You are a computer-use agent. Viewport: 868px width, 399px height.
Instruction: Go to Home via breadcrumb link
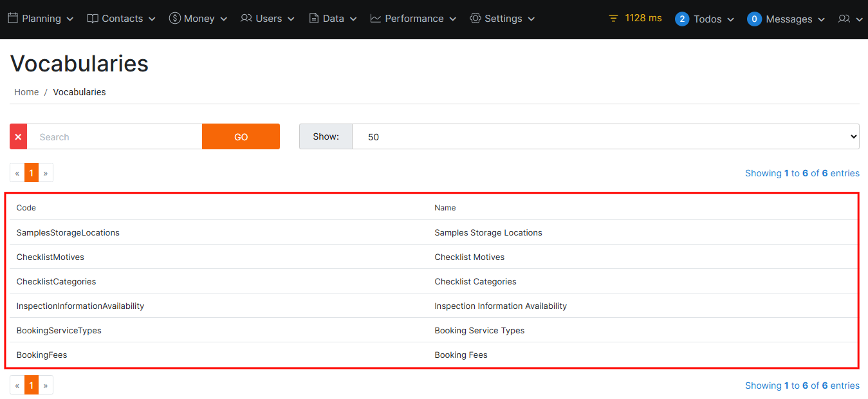26,92
